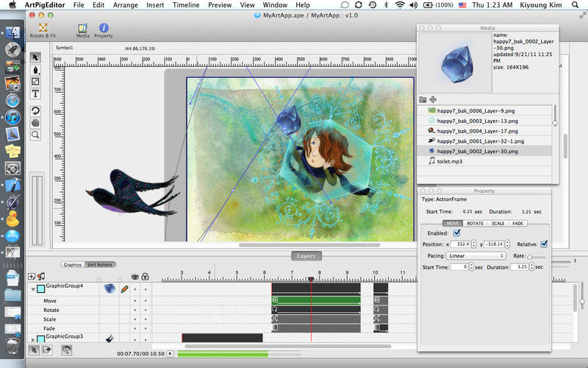Open the Insert menu
588x368 pixels.
point(155,5)
